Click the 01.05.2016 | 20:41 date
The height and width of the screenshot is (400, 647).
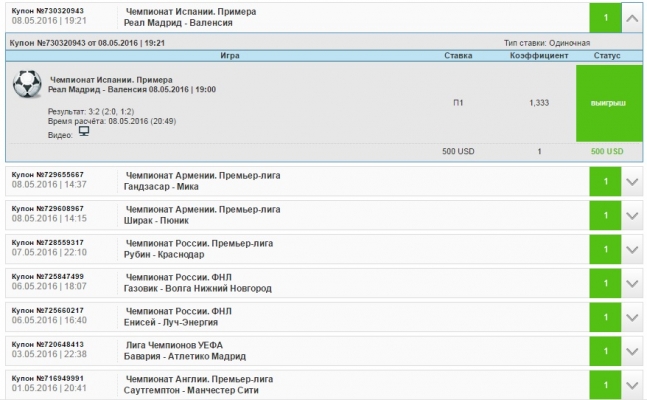click(49, 388)
